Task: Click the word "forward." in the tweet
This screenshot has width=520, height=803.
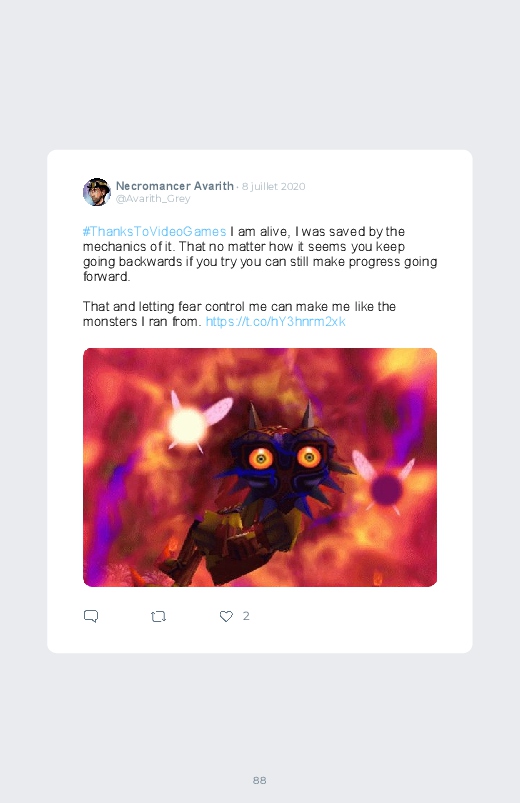Action: pos(107,277)
